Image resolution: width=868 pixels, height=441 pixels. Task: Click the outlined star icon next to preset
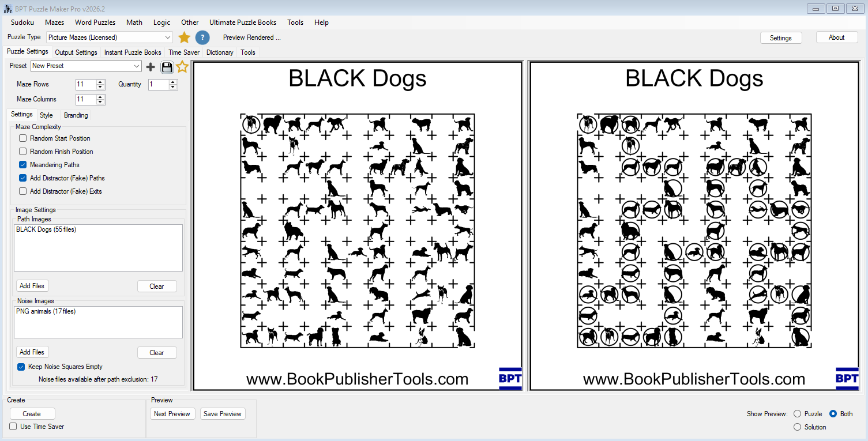[x=182, y=67]
